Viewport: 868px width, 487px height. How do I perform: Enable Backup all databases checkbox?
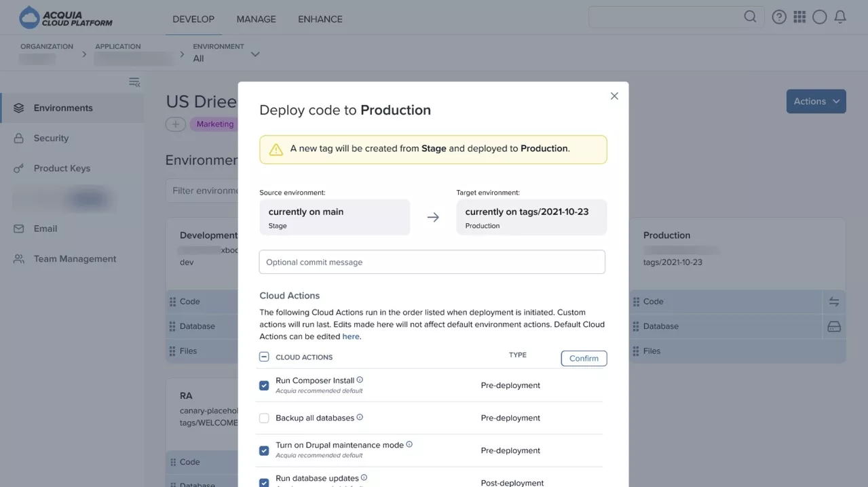(x=264, y=418)
